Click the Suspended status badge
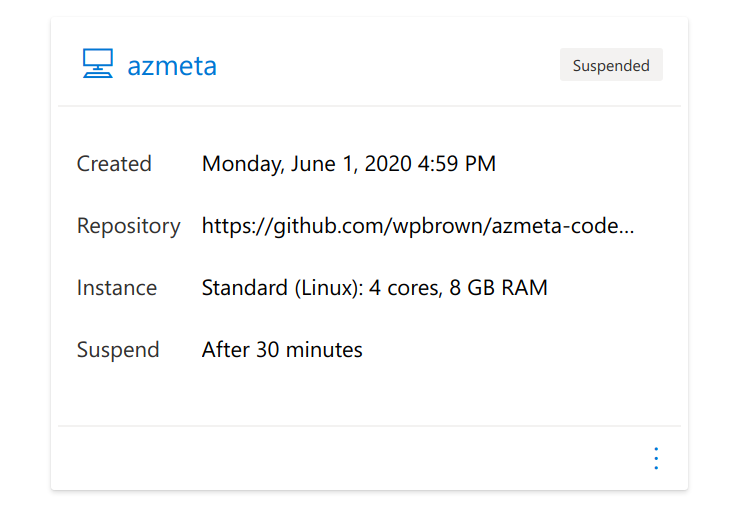 pos(611,65)
